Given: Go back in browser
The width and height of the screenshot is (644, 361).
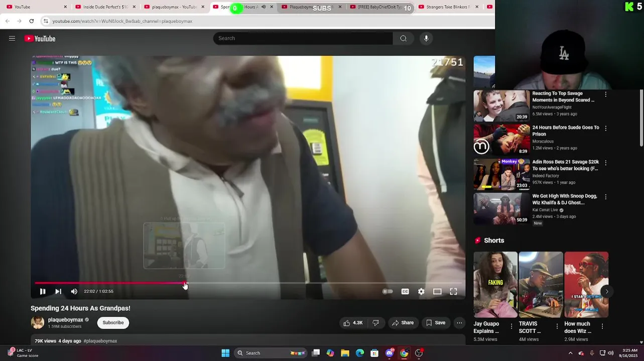Looking at the screenshot, I should point(7,21).
